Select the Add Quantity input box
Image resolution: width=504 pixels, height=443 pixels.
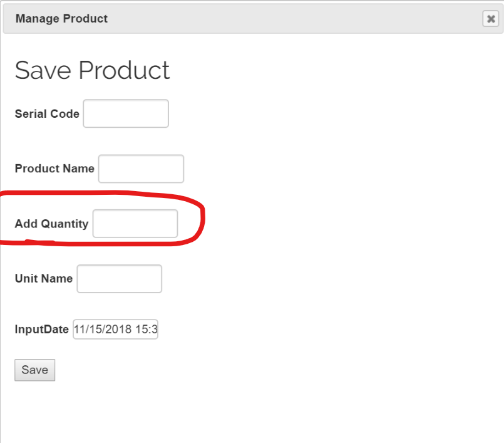click(x=135, y=224)
